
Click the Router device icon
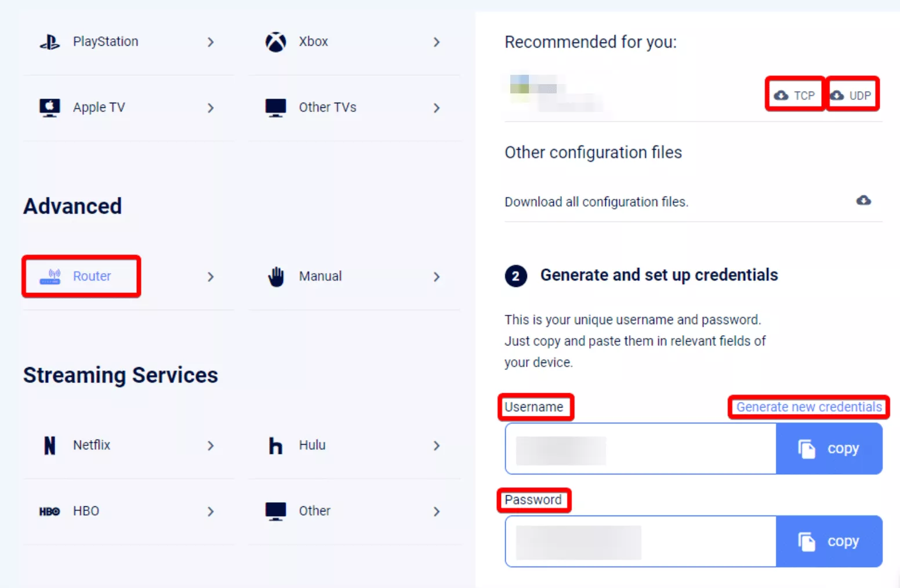click(x=50, y=277)
